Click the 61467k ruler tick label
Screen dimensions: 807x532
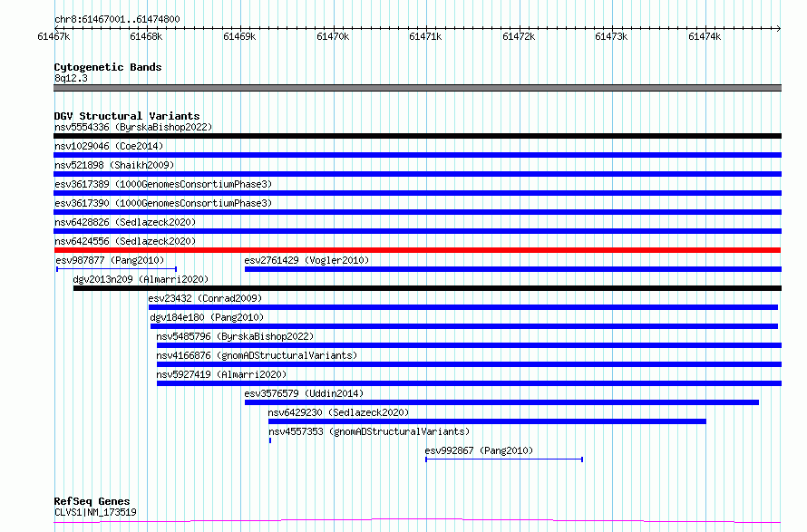[53, 36]
